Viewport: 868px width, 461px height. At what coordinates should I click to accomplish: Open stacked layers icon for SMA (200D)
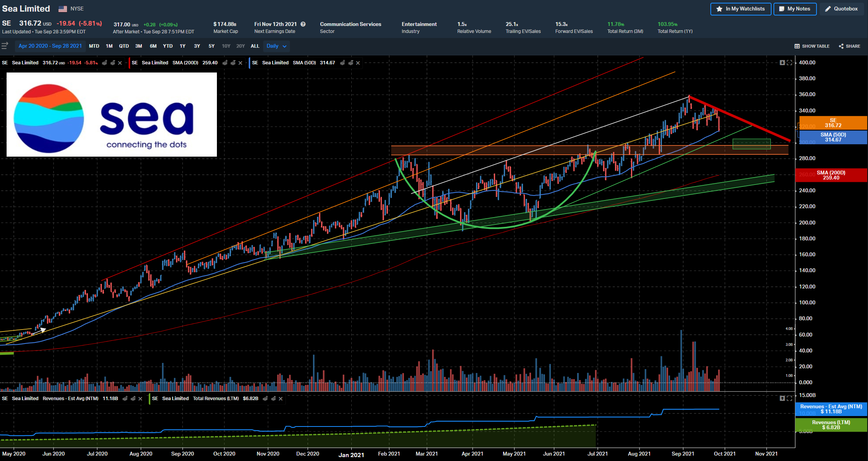233,63
